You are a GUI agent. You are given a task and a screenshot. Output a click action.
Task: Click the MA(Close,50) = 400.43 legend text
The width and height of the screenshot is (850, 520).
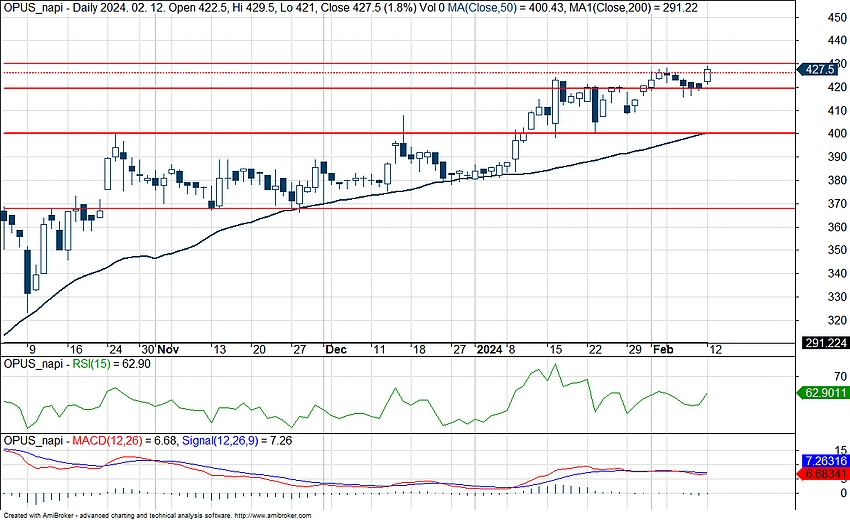click(504, 8)
